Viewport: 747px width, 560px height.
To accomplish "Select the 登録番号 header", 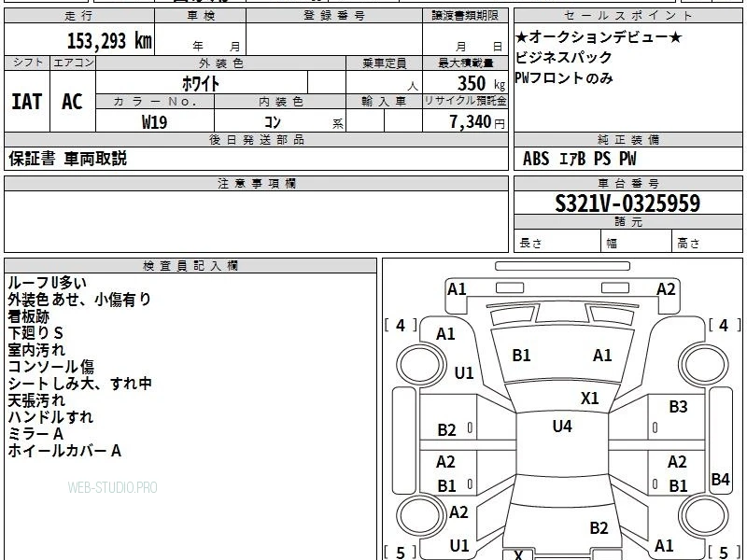I will (x=334, y=16).
